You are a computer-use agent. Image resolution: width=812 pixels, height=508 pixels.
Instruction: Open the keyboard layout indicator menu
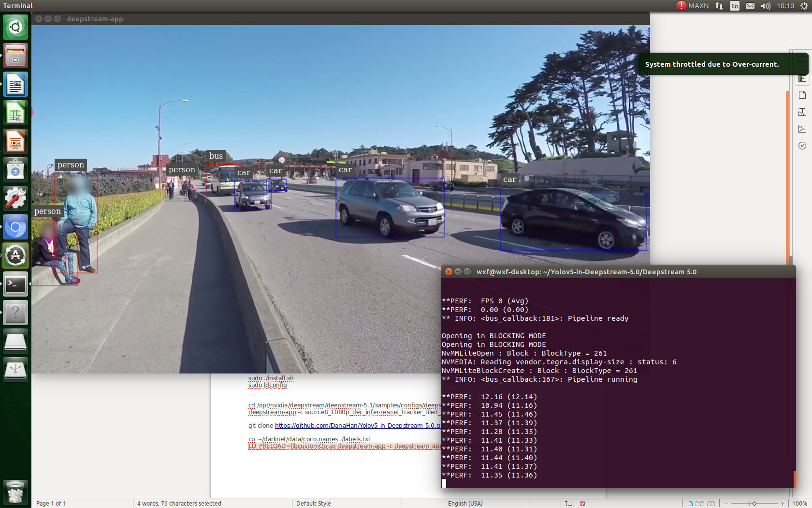734,6
